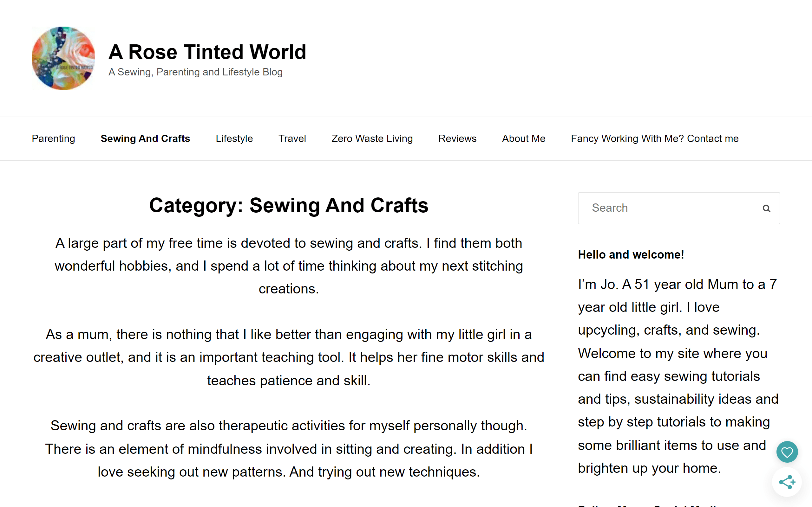This screenshot has width=812, height=507.
Task: Click the Hello and welcome! heading
Action: [x=631, y=254]
